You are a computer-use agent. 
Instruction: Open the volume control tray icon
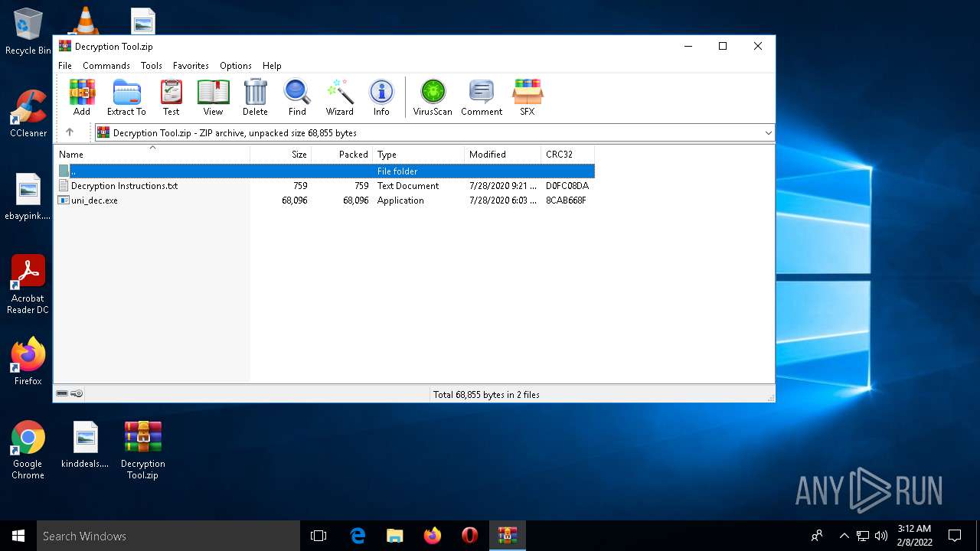point(881,536)
